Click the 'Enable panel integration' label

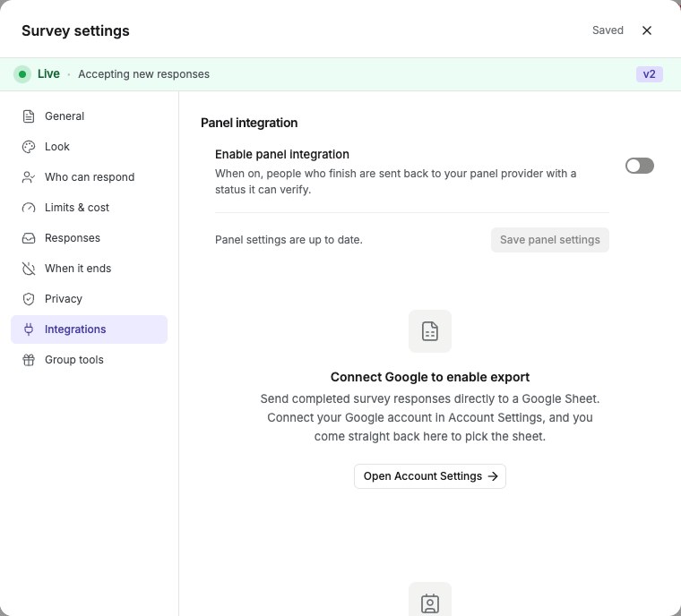[282, 154]
